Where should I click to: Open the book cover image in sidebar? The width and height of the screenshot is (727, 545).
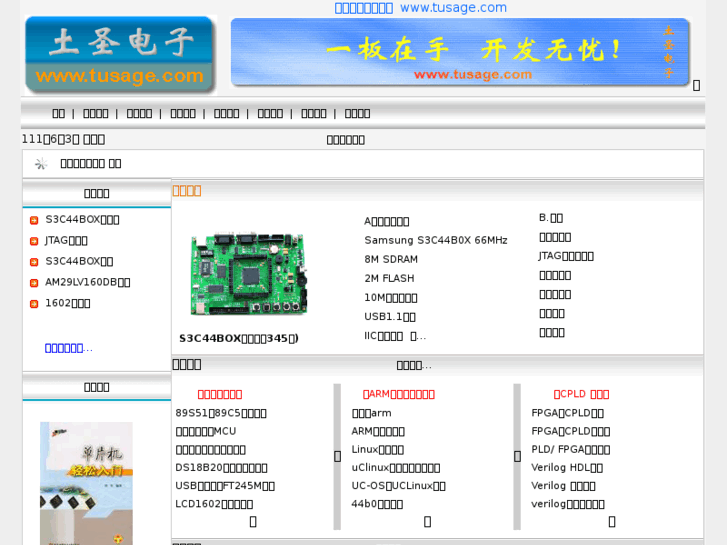[x=86, y=483]
